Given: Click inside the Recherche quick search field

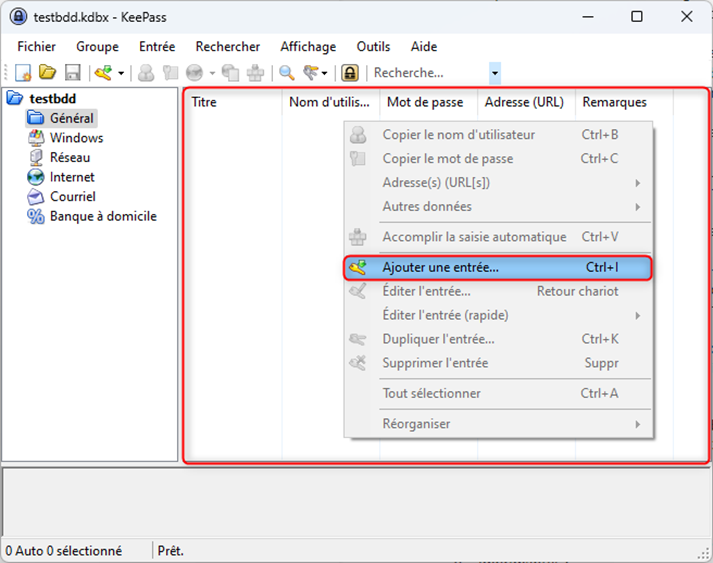Looking at the screenshot, I should (429, 73).
